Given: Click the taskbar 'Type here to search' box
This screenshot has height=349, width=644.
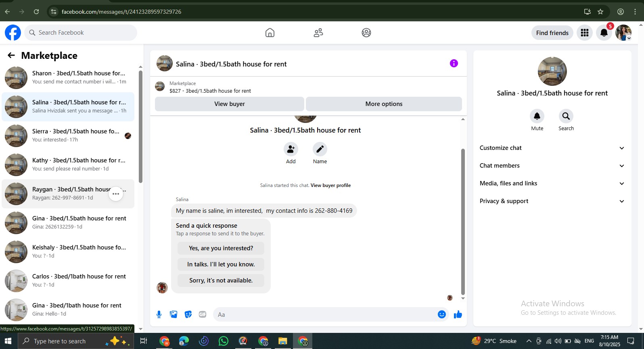Looking at the screenshot, I should click(76, 341).
